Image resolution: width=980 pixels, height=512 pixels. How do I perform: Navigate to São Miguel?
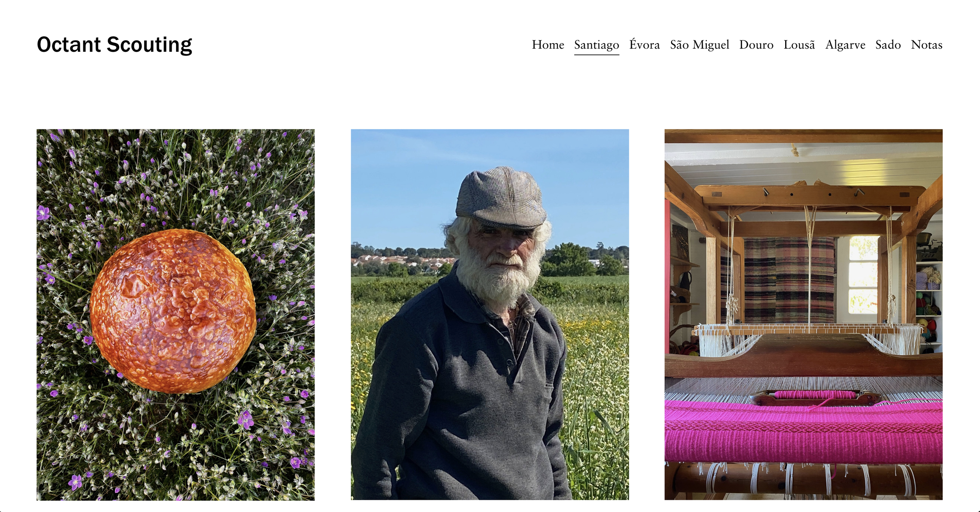coord(699,45)
